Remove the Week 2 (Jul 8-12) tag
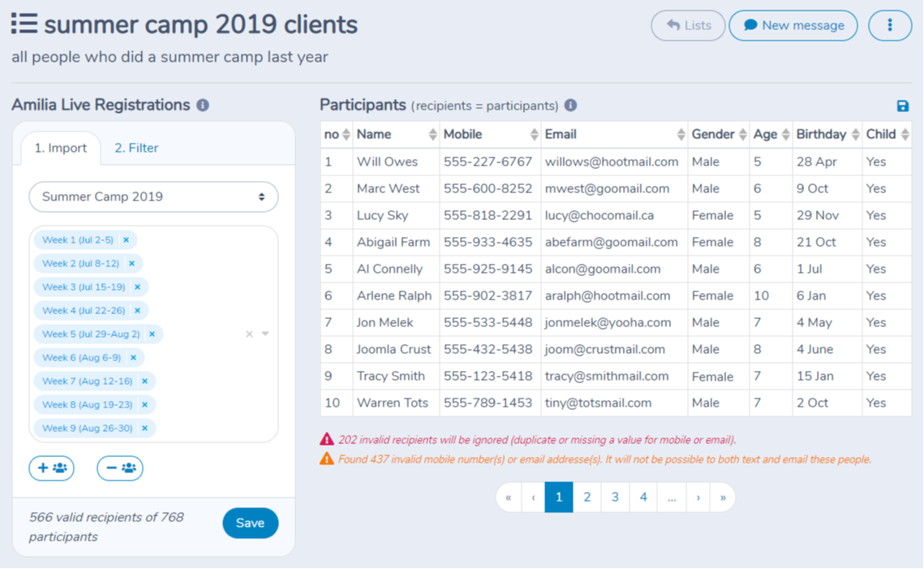The height and width of the screenshot is (569, 924). click(132, 264)
